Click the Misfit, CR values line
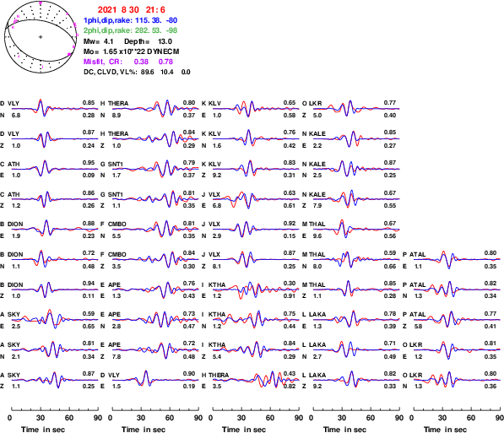Viewport: 504px width, 433px height. (128, 62)
